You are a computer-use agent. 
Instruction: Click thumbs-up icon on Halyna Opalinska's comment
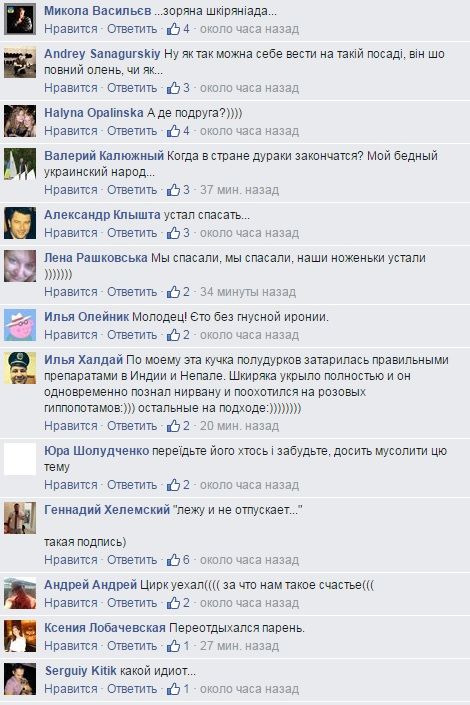point(173,131)
